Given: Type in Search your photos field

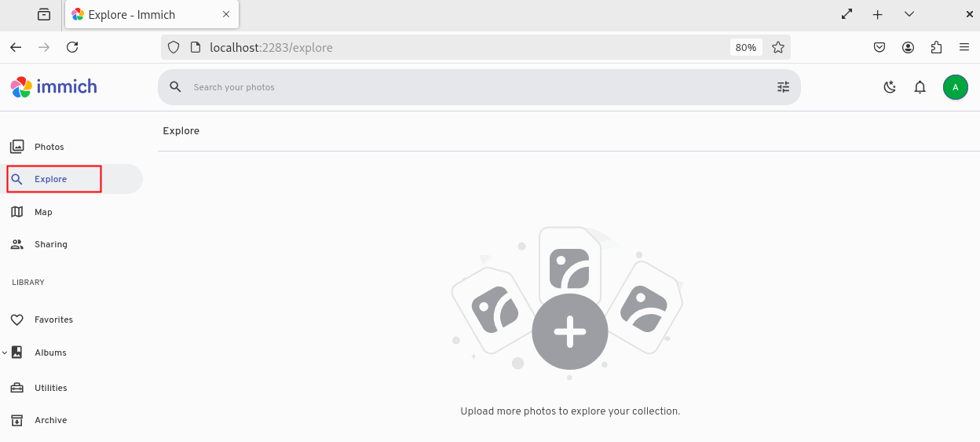Looking at the screenshot, I should coord(471,87).
